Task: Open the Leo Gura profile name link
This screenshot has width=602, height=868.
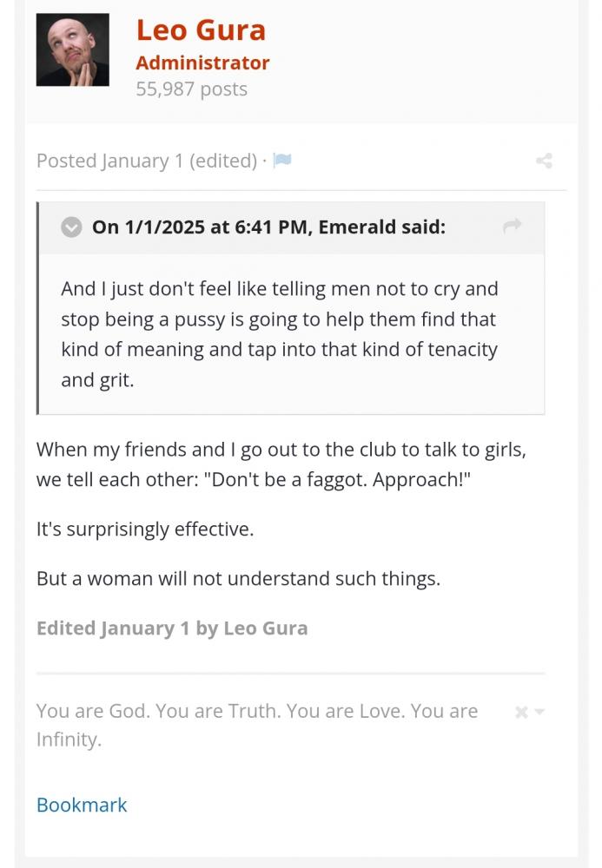Action: [x=201, y=30]
